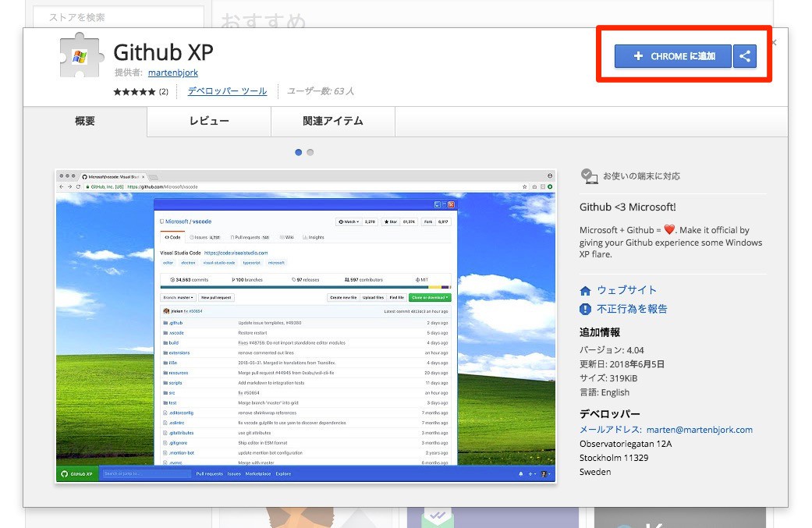Select the first screenshot carousel dot
This screenshot has width=812, height=528.
[298, 152]
